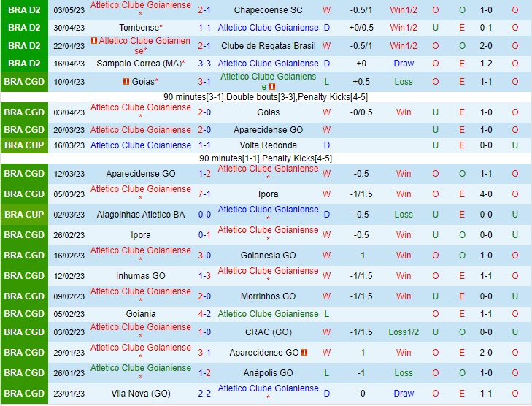Click the 2-2 score versus Vila Nova (GO)
The image size is (532, 406).
[204, 394]
